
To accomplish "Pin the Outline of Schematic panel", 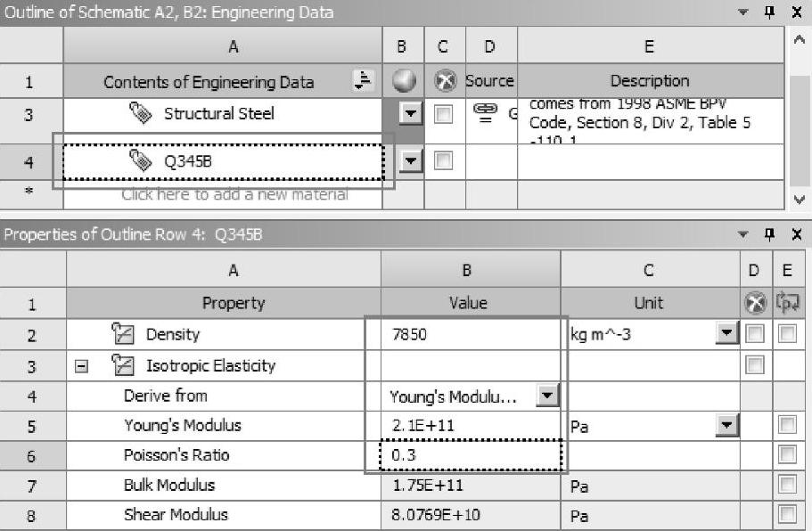I will [x=769, y=12].
